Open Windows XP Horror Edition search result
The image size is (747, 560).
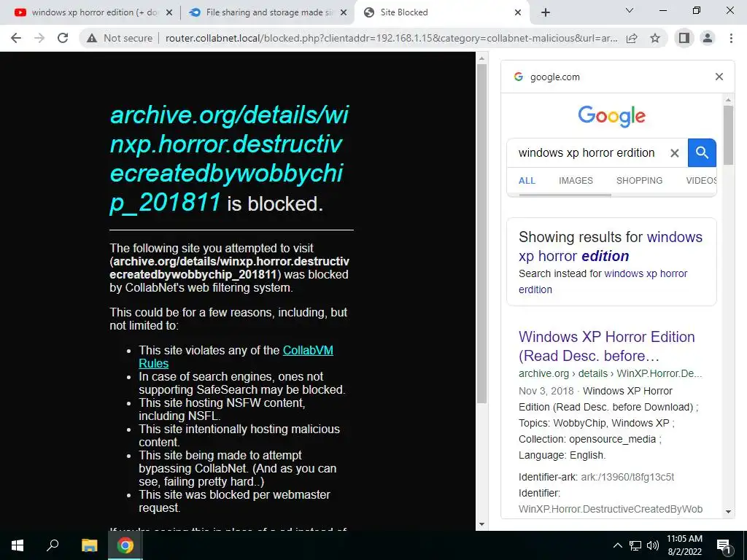click(606, 346)
